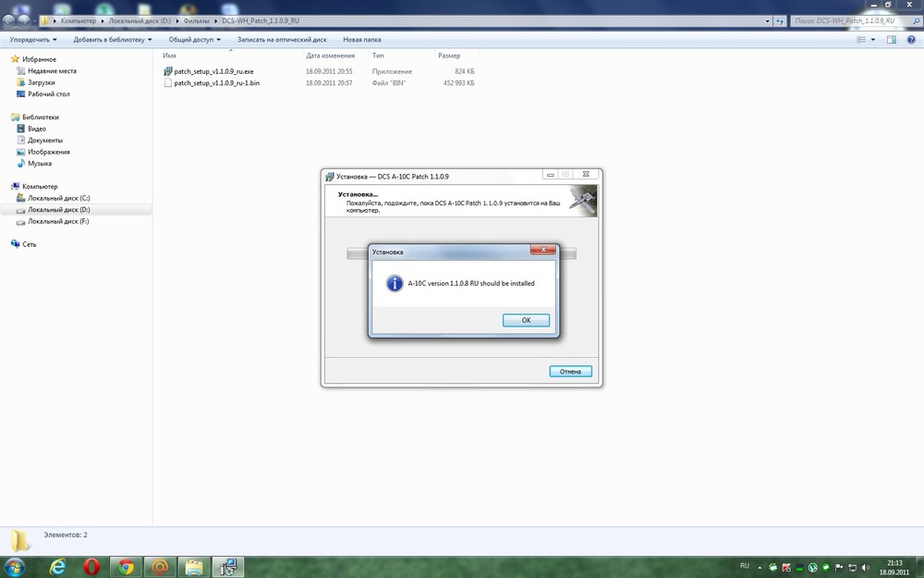Select file patch_setup_v1.1.0.9_ru-1.bin
This screenshot has height=578, width=924.
point(217,83)
